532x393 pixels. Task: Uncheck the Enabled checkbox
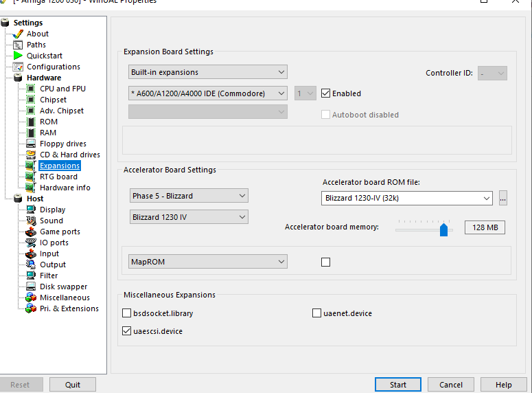click(x=325, y=93)
